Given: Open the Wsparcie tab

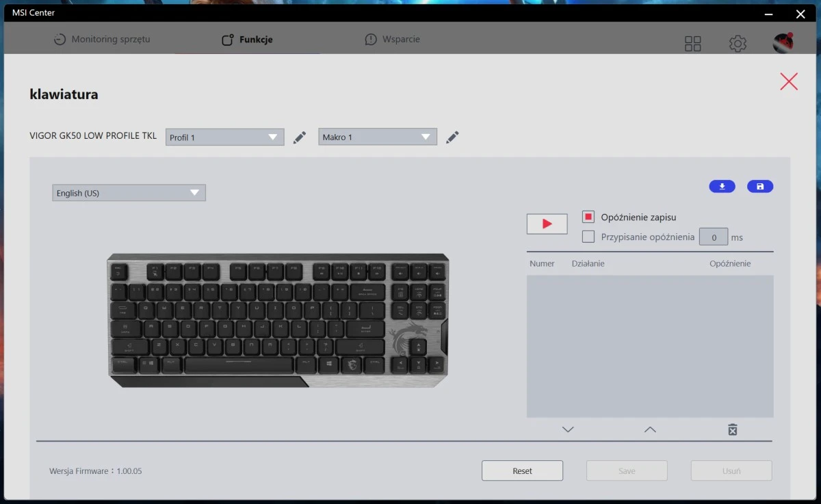Looking at the screenshot, I should pos(393,40).
